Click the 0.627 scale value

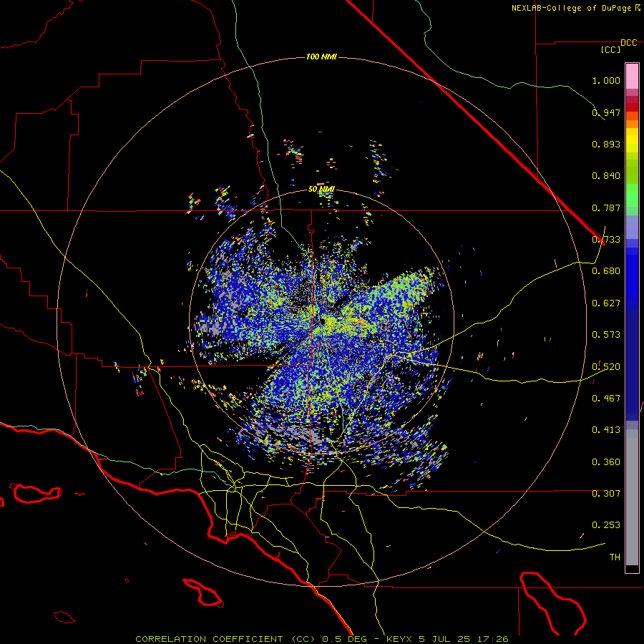[606, 303]
